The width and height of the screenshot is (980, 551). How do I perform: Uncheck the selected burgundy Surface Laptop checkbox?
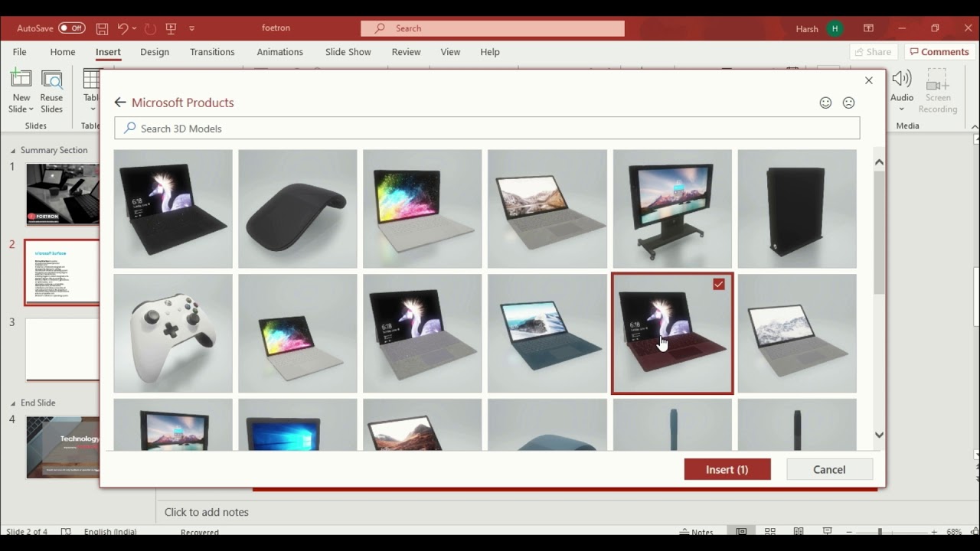pos(718,284)
